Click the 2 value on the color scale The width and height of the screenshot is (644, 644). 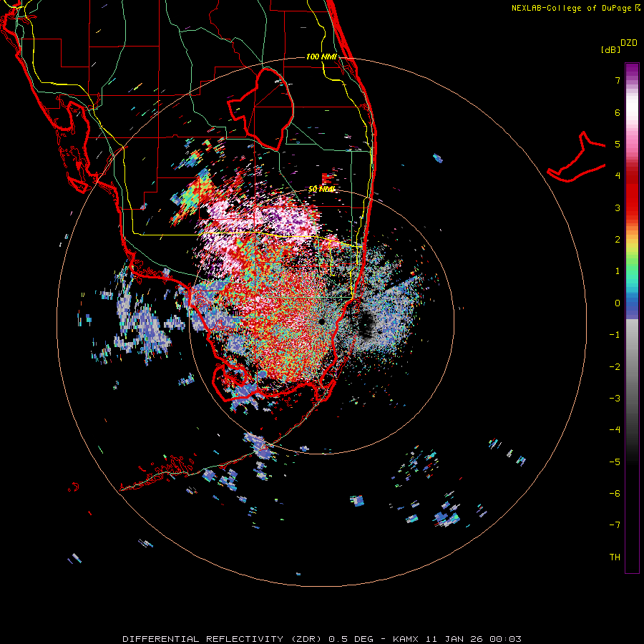(x=618, y=240)
